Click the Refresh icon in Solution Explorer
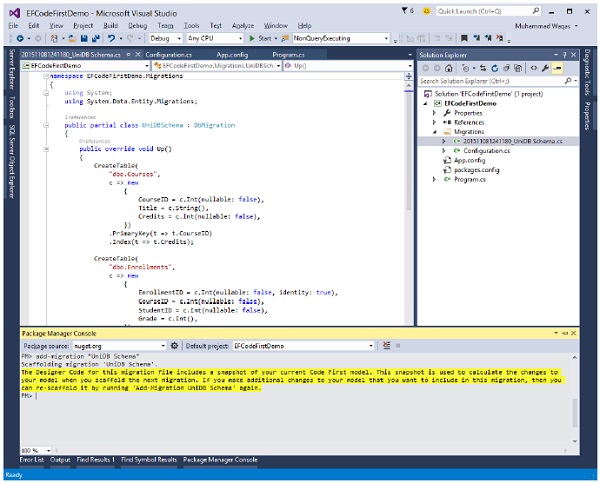Viewport: 600px width, 483px height. point(494,70)
